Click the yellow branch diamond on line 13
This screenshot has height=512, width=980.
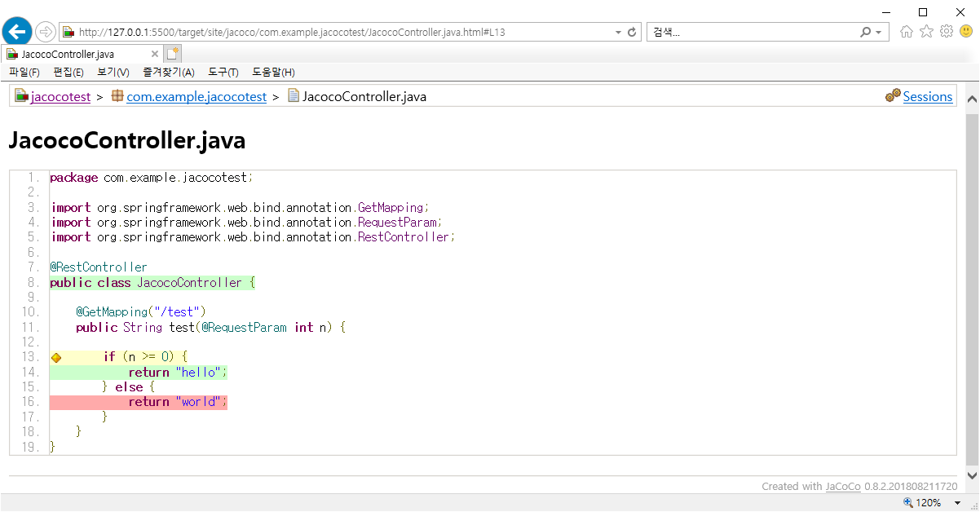56,358
